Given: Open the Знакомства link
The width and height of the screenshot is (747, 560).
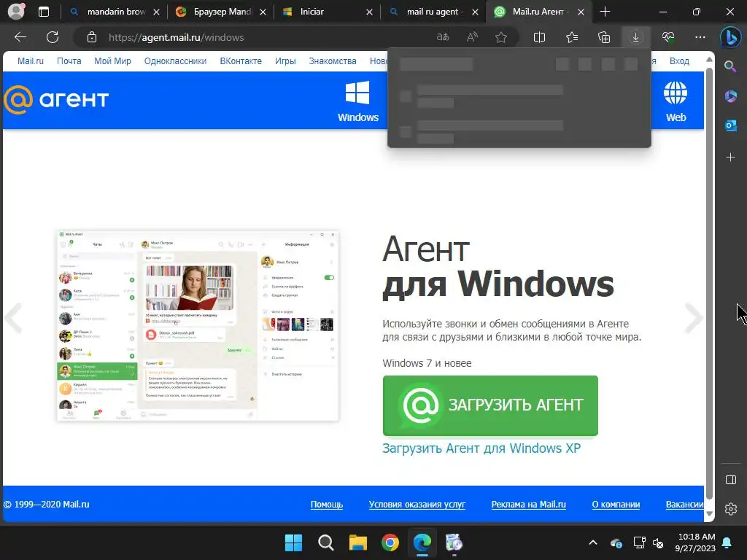Looking at the screenshot, I should coord(333,61).
